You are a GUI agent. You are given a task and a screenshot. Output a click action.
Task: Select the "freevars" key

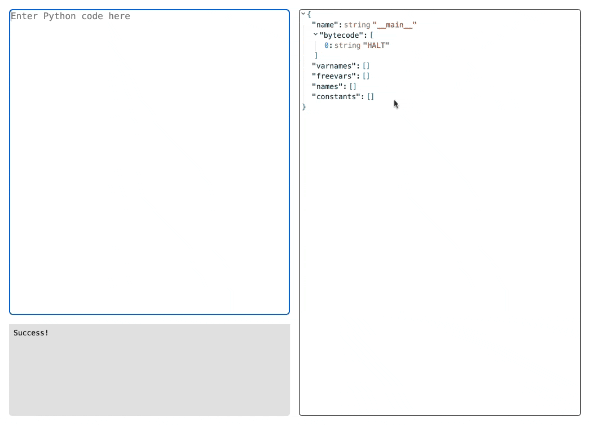[x=334, y=76]
